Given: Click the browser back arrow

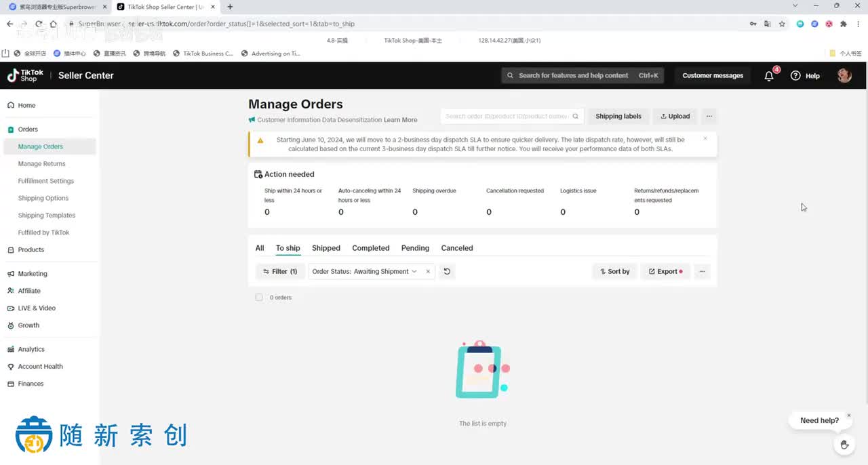Looking at the screenshot, I should point(9,24).
